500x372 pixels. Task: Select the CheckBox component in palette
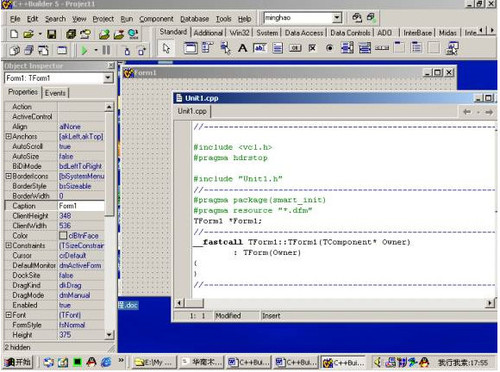(x=312, y=48)
